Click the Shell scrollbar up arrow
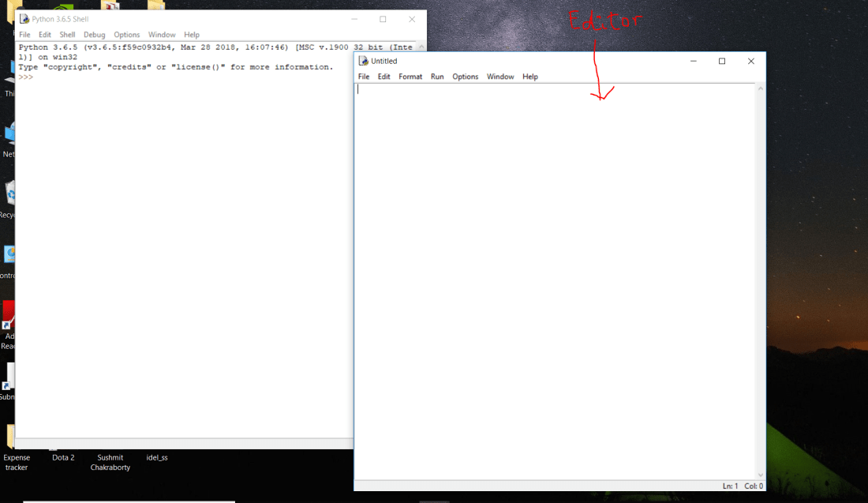 click(x=422, y=47)
